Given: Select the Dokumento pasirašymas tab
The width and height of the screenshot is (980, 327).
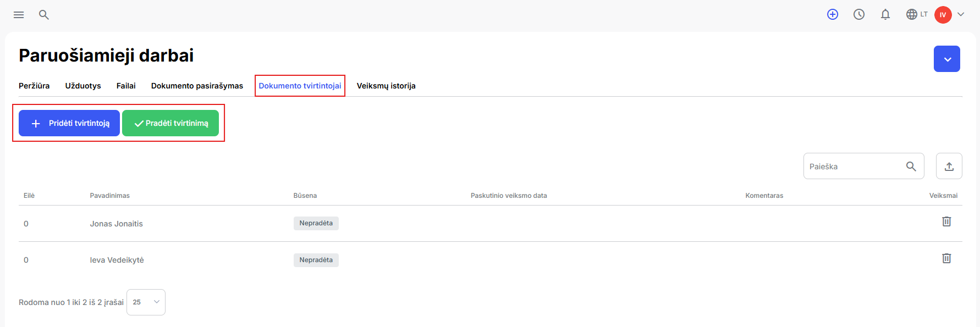Looking at the screenshot, I should [x=197, y=86].
